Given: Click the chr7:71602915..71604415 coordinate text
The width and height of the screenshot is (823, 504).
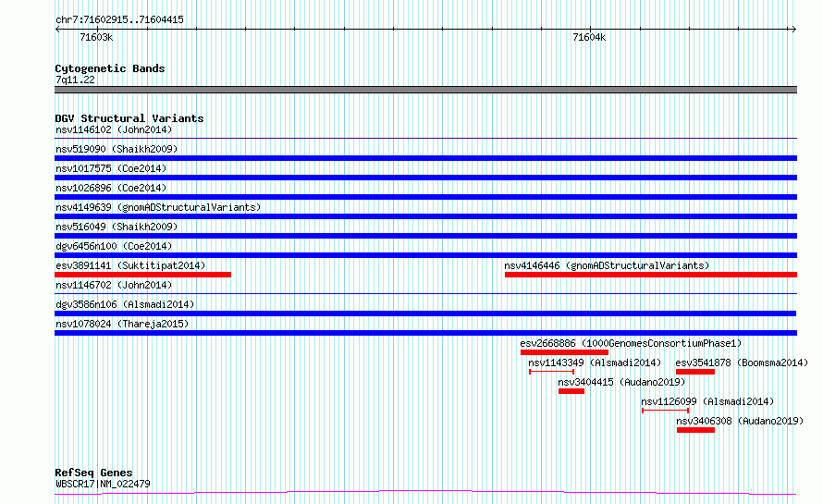Looking at the screenshot, I should click(x=119, y=19).
